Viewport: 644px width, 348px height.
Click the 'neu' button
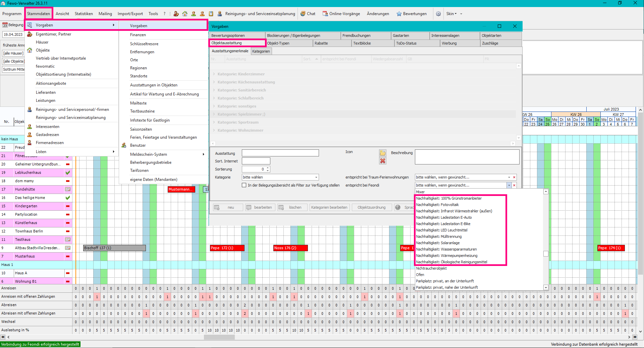coord(228,207)
